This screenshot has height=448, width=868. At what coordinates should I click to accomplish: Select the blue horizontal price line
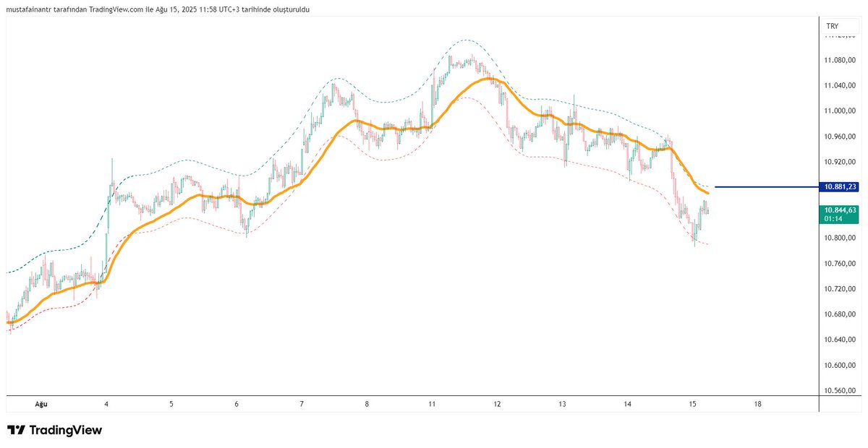[767, 187]
